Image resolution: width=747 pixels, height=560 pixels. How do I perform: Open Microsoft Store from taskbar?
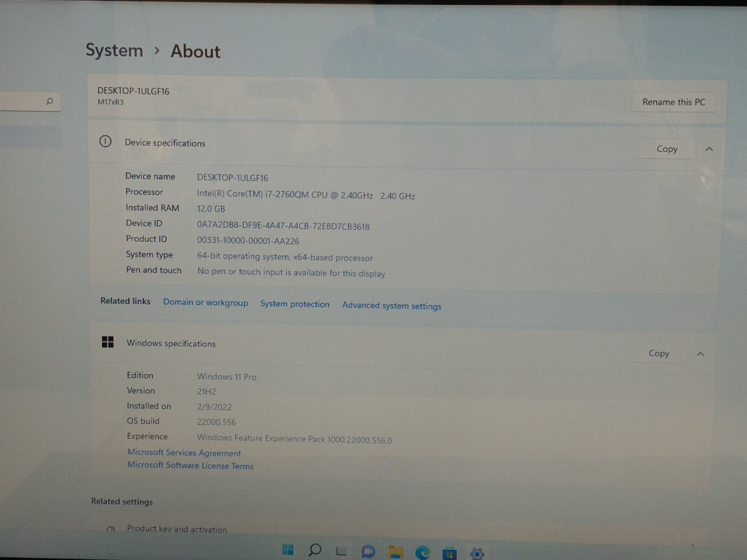pos(450,553)
